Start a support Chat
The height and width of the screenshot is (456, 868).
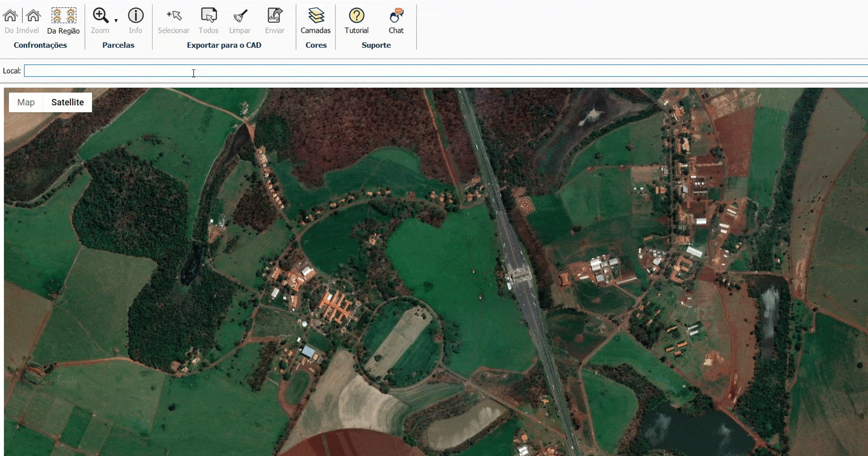[x=396, y=21]
